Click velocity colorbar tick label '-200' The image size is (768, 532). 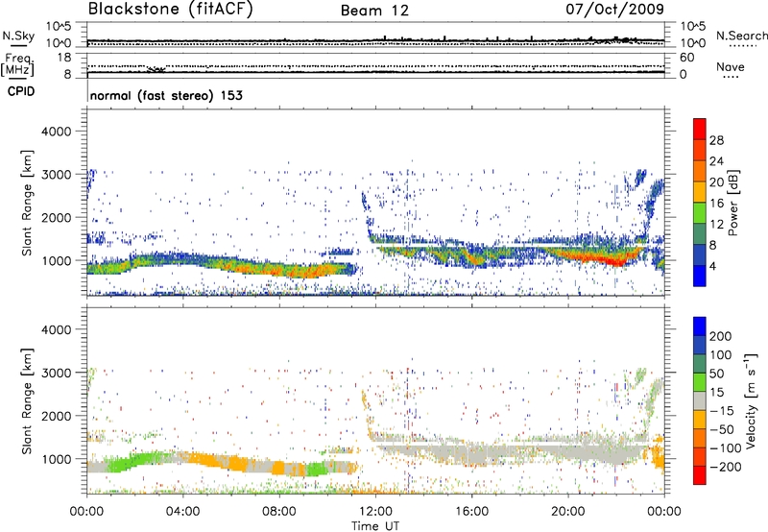coord(726,467)
